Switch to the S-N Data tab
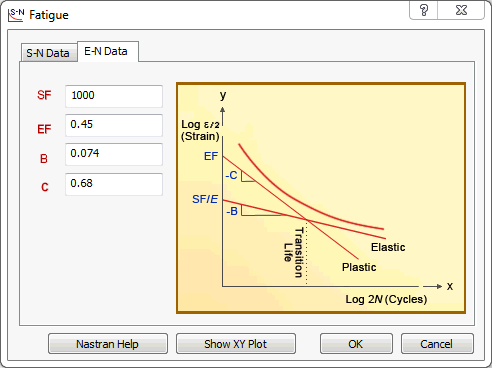 [48, 53]
